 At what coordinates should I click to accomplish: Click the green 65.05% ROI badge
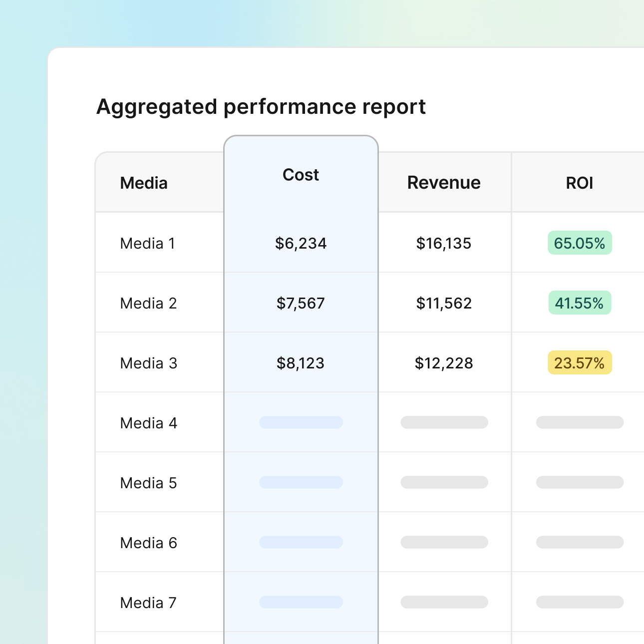(579, 243)
